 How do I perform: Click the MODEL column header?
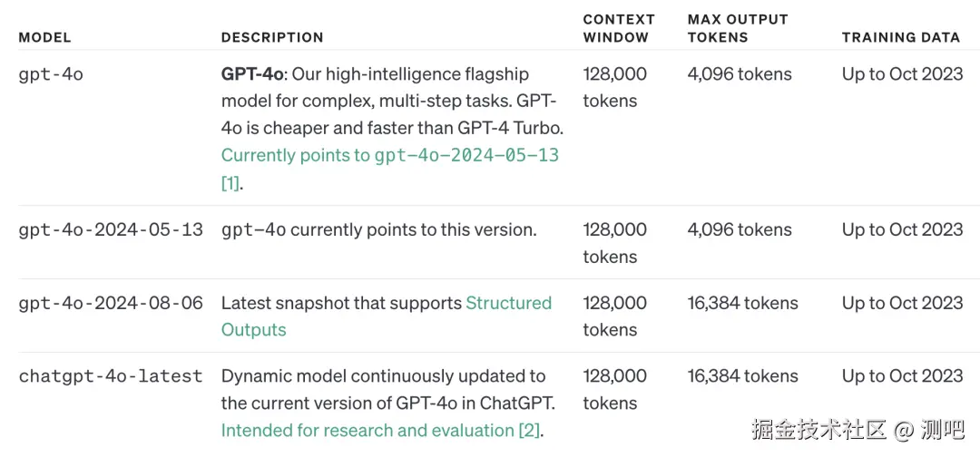44,37
